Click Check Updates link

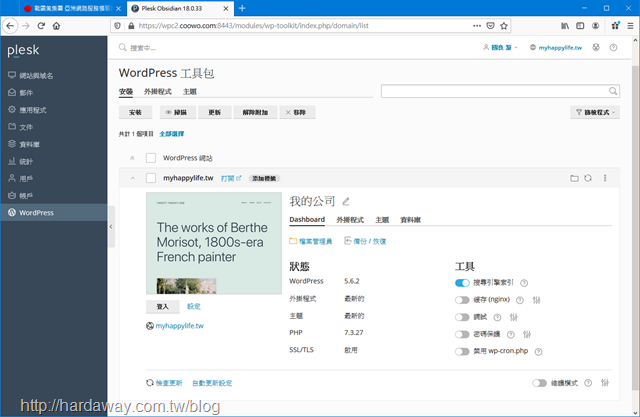point(164,383)
